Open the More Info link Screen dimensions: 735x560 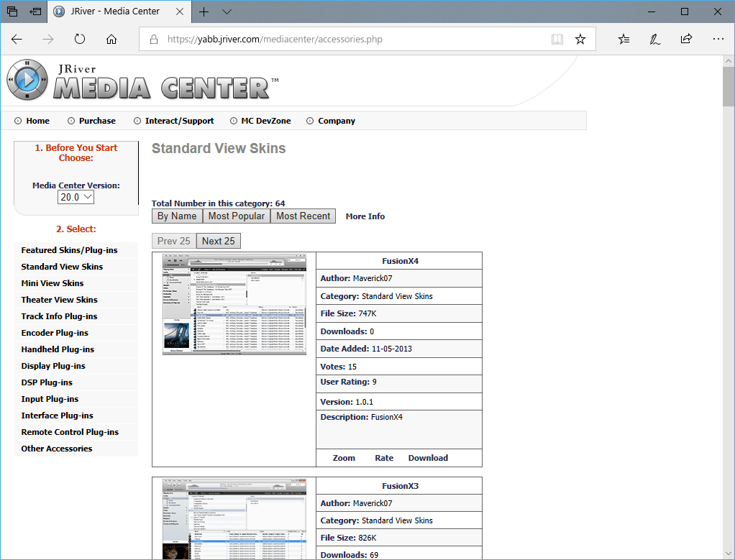coord(365,216)
